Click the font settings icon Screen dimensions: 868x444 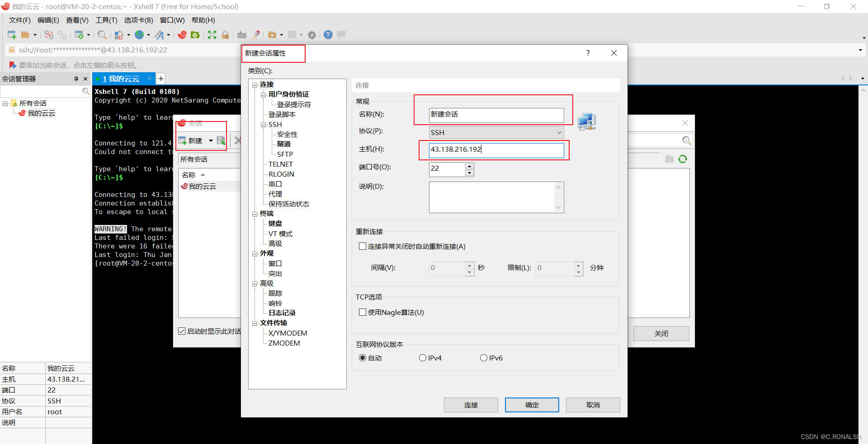point(160,35)
